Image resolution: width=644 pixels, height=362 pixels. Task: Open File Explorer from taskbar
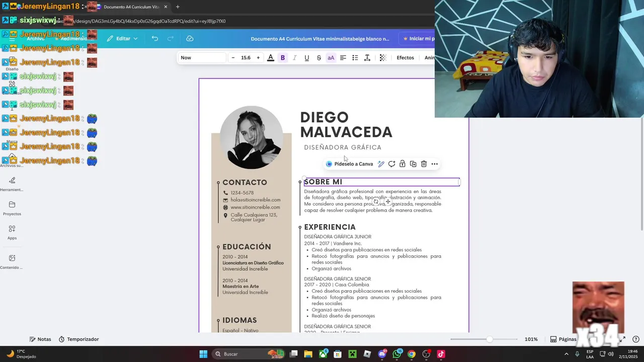click(308, 354)
